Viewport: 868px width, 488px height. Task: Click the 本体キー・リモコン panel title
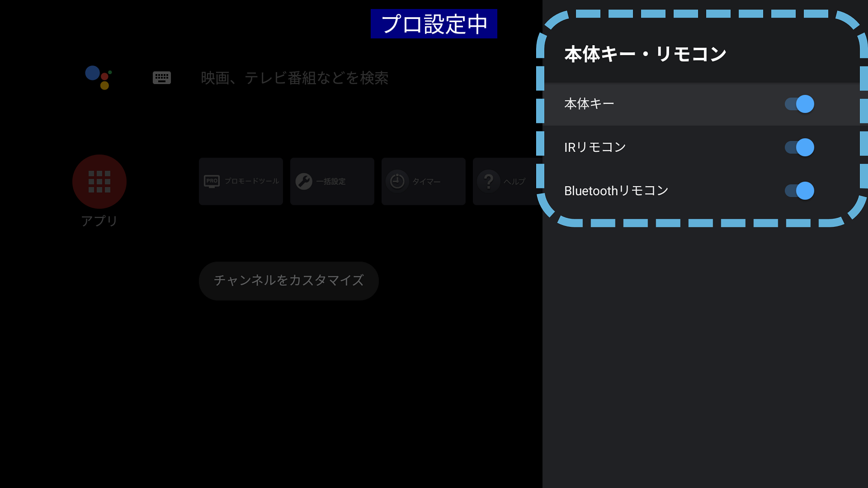645,54
